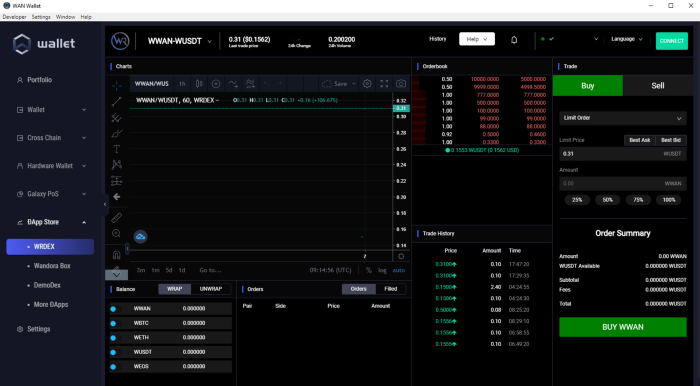Click the Best Bid button
The height and width of the screenshot is (386, 700).
tap(671, 140)
